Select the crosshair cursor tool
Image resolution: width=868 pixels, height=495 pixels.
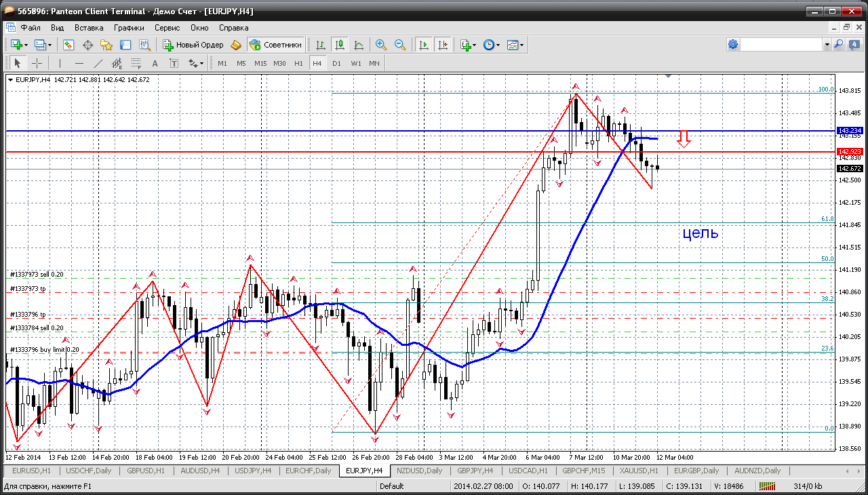(x=37, y=63)
